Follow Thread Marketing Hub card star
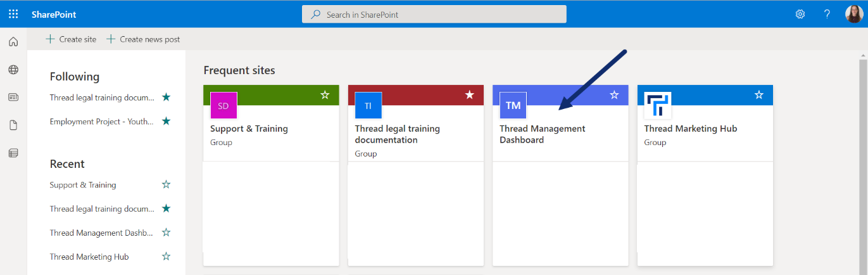Image resolution: width=868 pixels, height=275 pixels. click(x=759, y=94)
